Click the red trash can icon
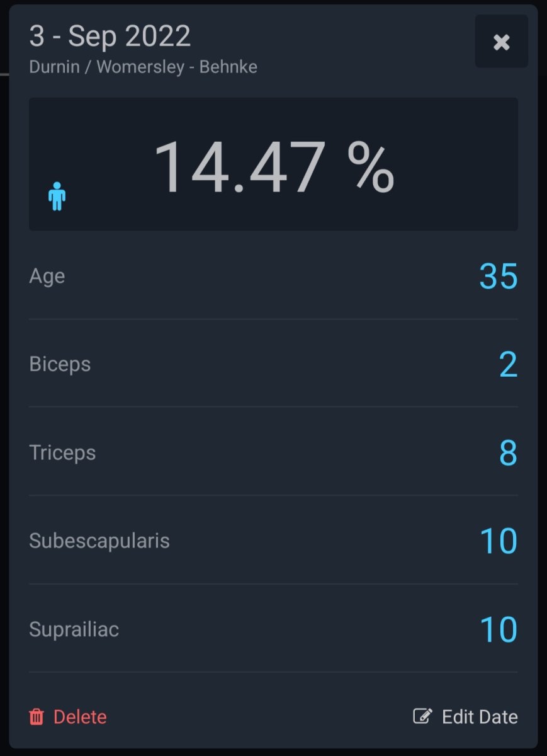The width and height of the screenshot is (547, 756). (x=37, y=716)
